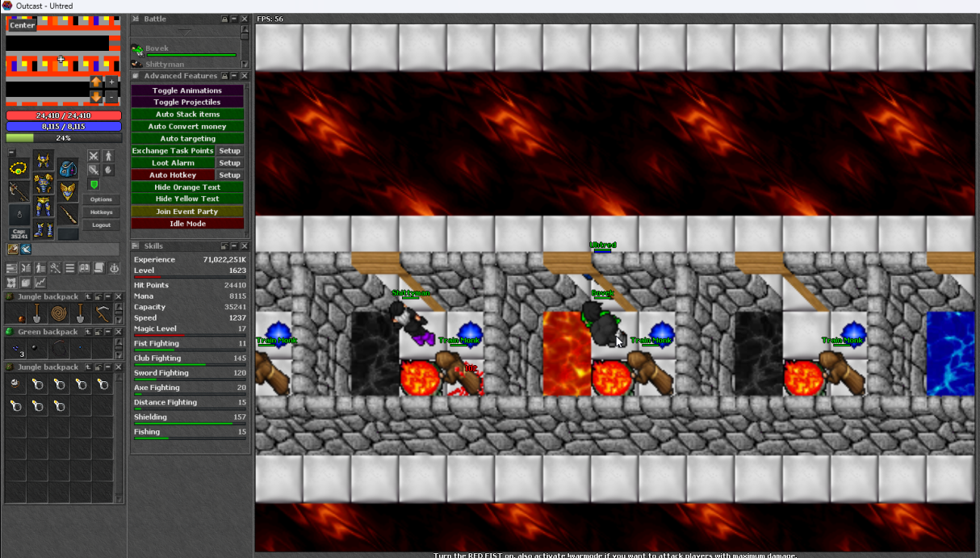Go up a level in Green backpack
The image size is (980, 558).
pos(87,332)
